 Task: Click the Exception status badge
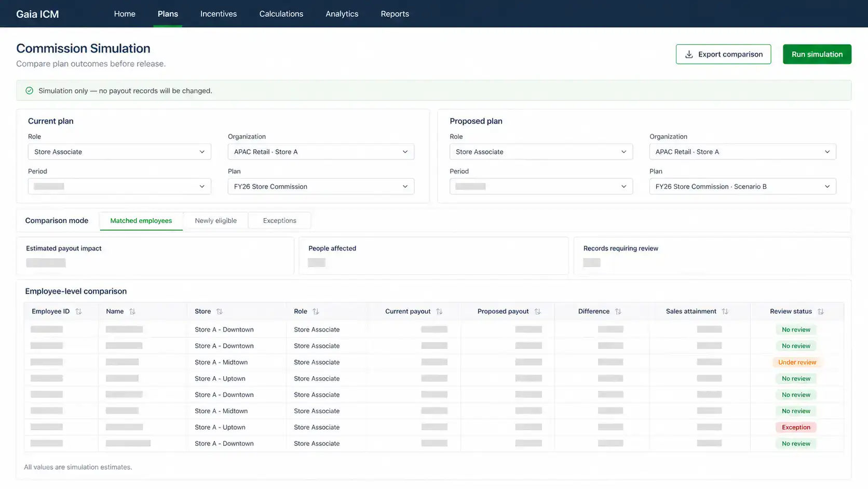pos(796,427)
